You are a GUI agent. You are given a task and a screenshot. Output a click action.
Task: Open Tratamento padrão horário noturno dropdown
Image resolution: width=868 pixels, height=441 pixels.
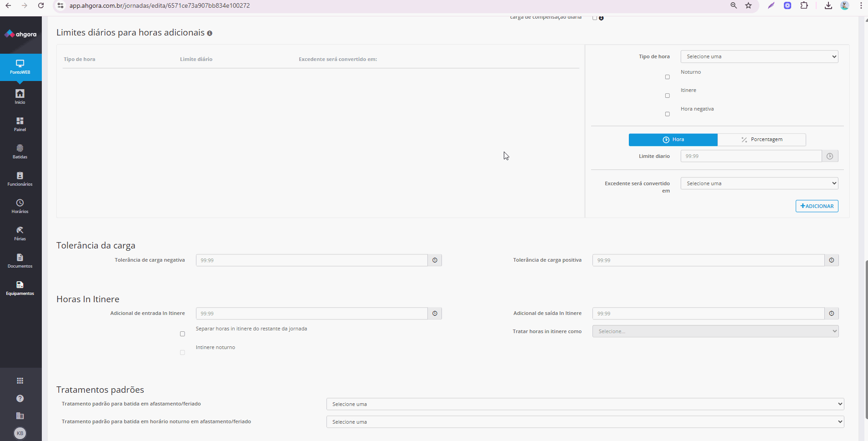coord(585,422)
